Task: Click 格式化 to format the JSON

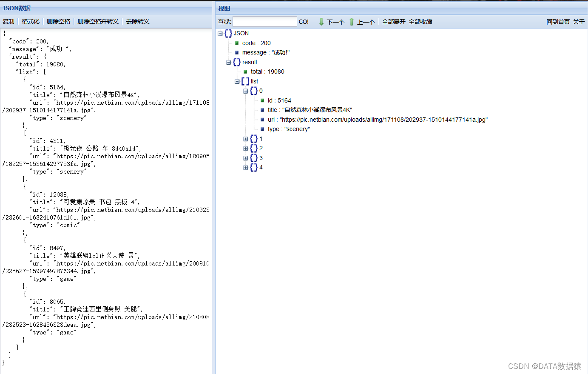Action: (30, 21)
